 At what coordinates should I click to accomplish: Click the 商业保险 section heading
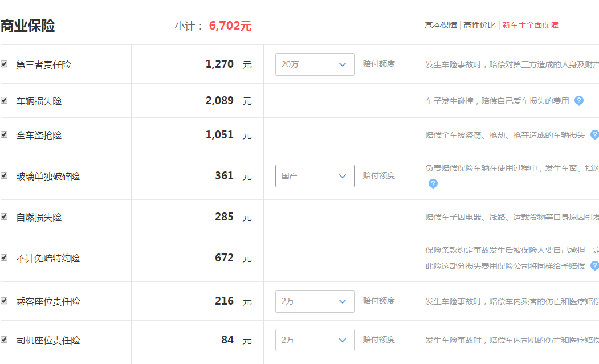[x=27, y=26]
